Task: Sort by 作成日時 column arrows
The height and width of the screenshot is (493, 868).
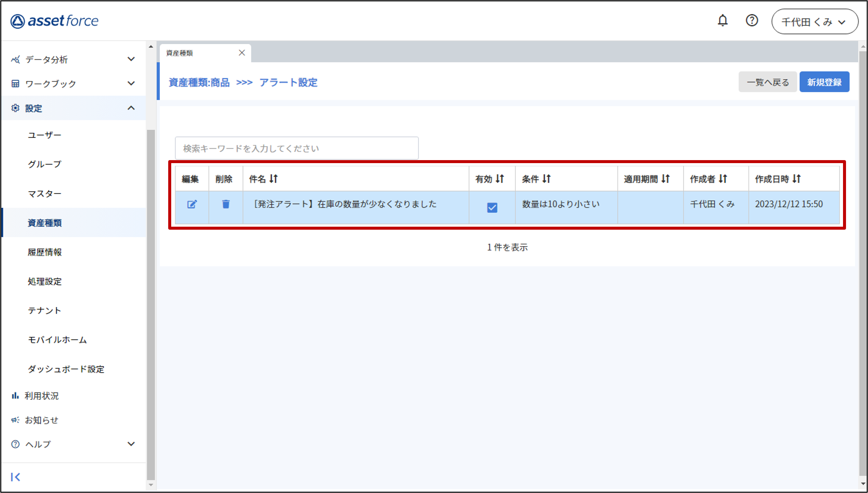Action: pyautogui.click(x=796, y=178)
